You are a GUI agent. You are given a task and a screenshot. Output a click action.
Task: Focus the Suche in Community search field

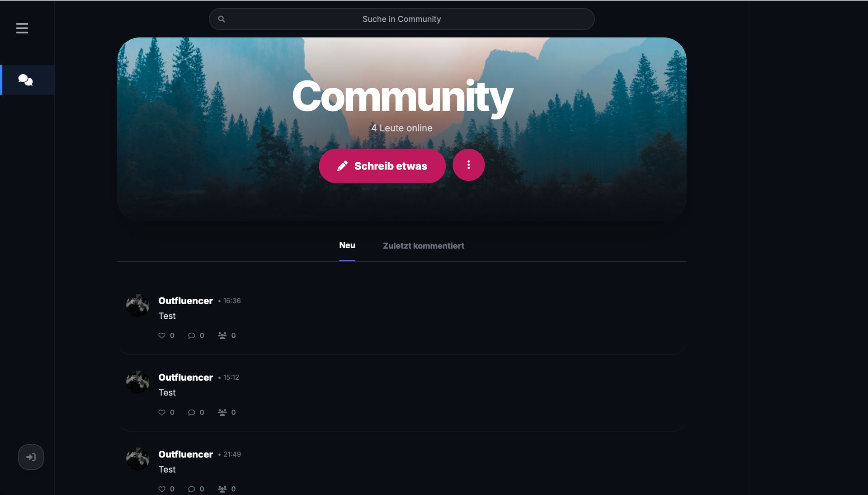pyautogui.click(x=401, y=19)
